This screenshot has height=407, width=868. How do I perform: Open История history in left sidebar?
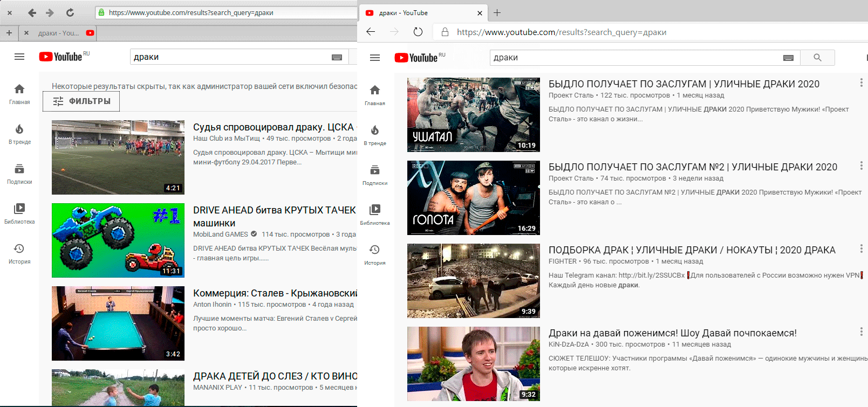(x=19, y=253)
